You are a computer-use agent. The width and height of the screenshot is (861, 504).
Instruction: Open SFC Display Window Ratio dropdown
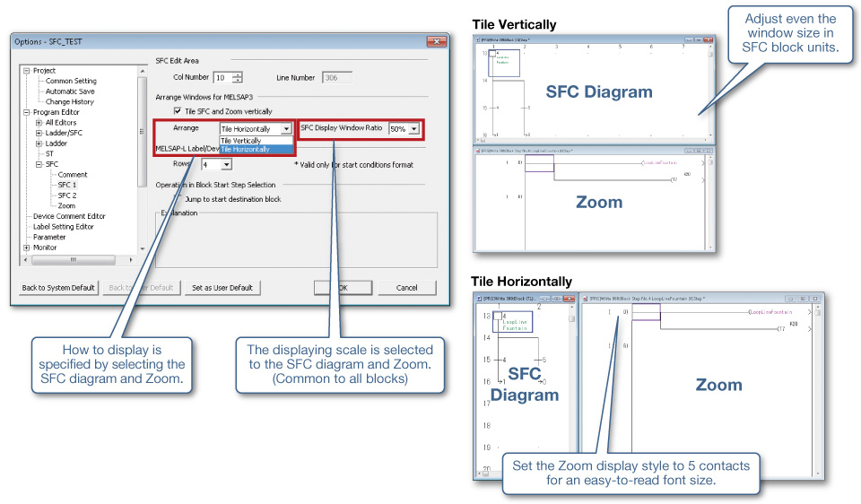[x=413, y=129]
